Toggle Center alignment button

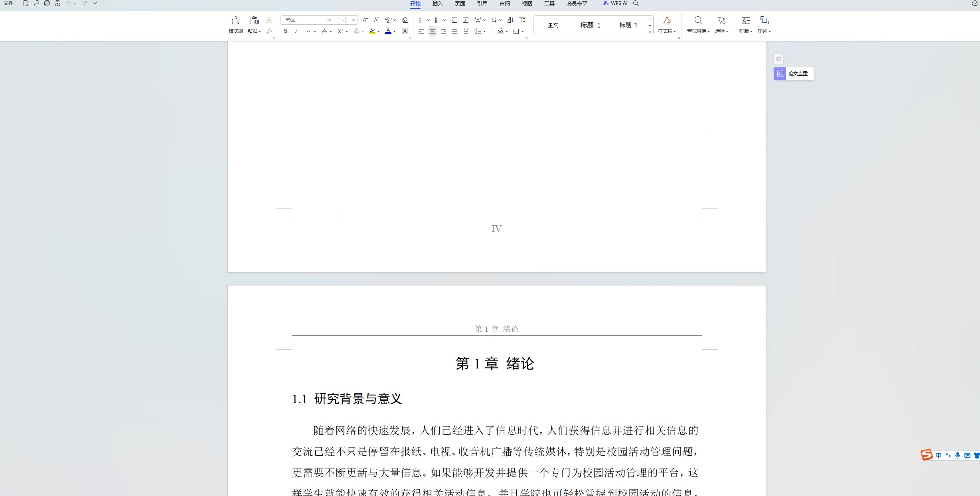pos(432,31)
